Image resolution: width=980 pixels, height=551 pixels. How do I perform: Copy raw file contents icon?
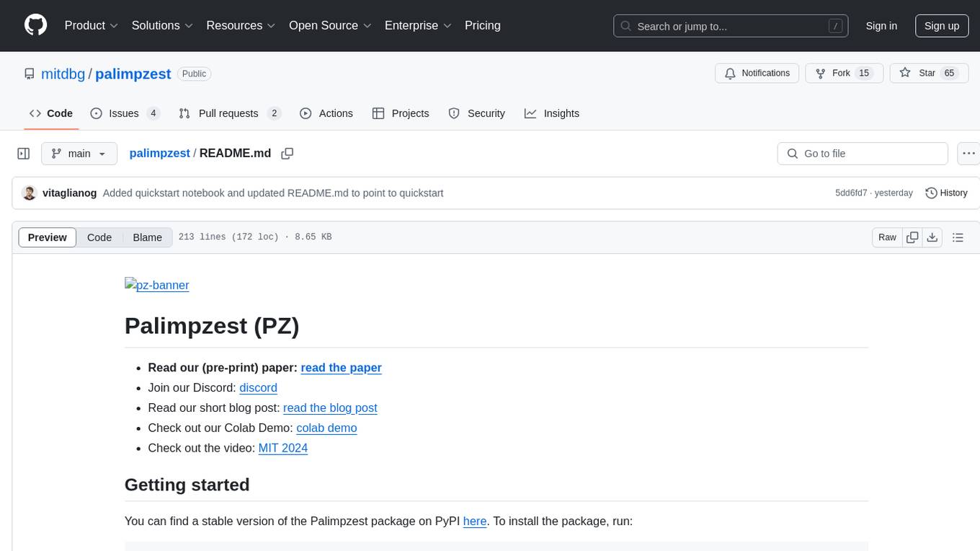tap(912, 237)
